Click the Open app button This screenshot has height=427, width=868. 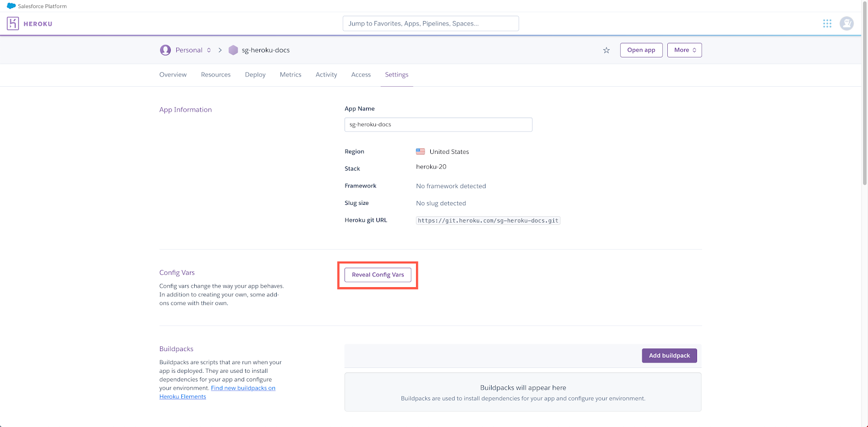(641, 50)
